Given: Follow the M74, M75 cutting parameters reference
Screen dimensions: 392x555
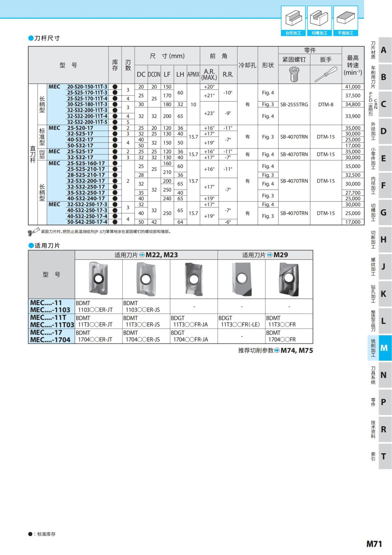Looking at the screenshot, I should click(x=297, y=351).
